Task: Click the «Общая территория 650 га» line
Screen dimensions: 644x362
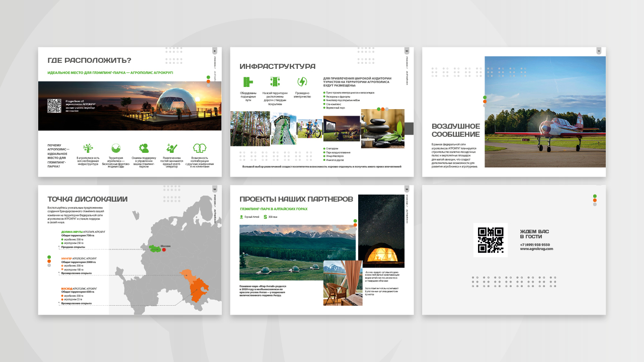Action: tap(77, 292)
